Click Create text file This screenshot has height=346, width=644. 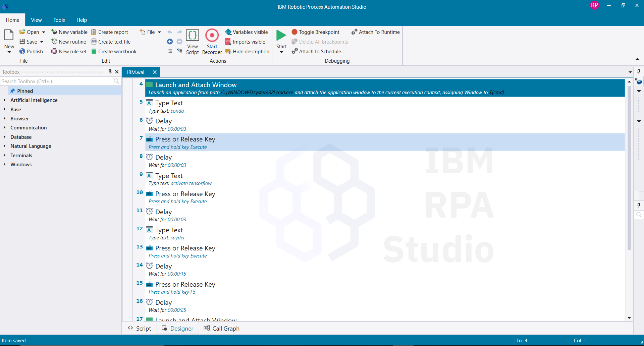point(111,42)
